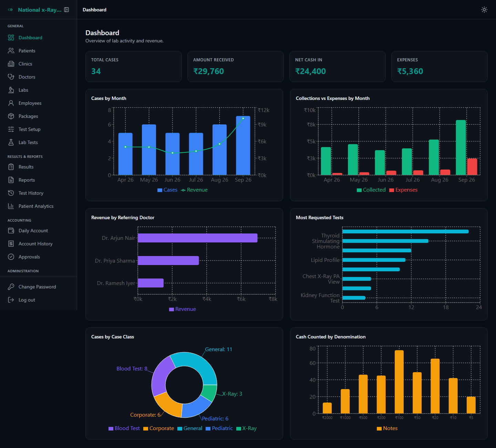The height and width of the screenshot is (448, 496).
Task: Open Patient Analytics
Action: 38,206
